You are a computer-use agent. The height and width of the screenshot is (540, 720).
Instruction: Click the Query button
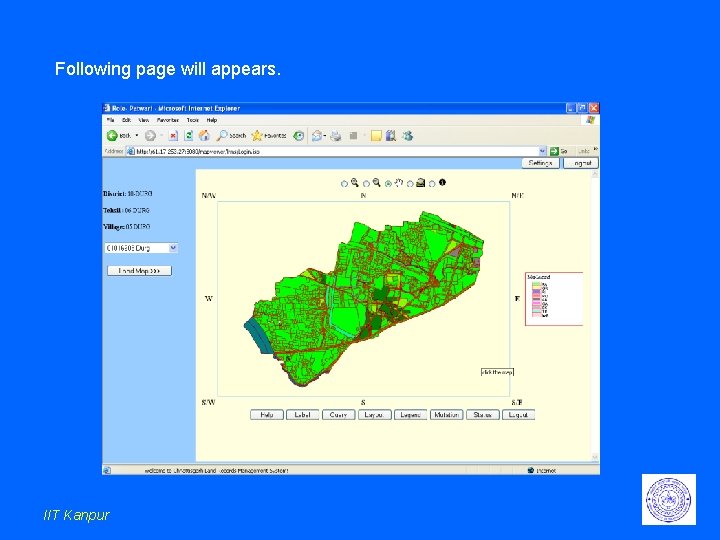pos(338,415)
